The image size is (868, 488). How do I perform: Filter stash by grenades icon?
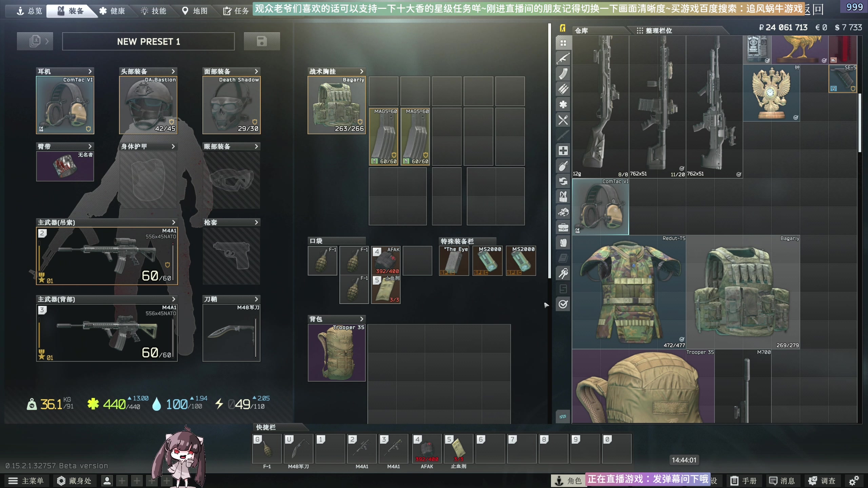pyautogui.click(x=563, y=166)
